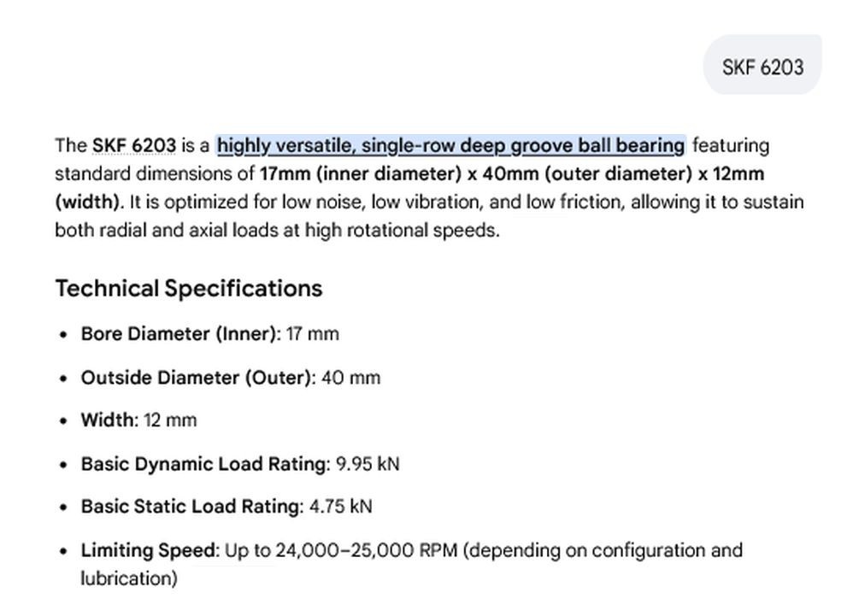Click the Outside Diameter (Outer) label
Image resolution: width=853 pixels, height=616 pixels.
[x=196, y=378]
